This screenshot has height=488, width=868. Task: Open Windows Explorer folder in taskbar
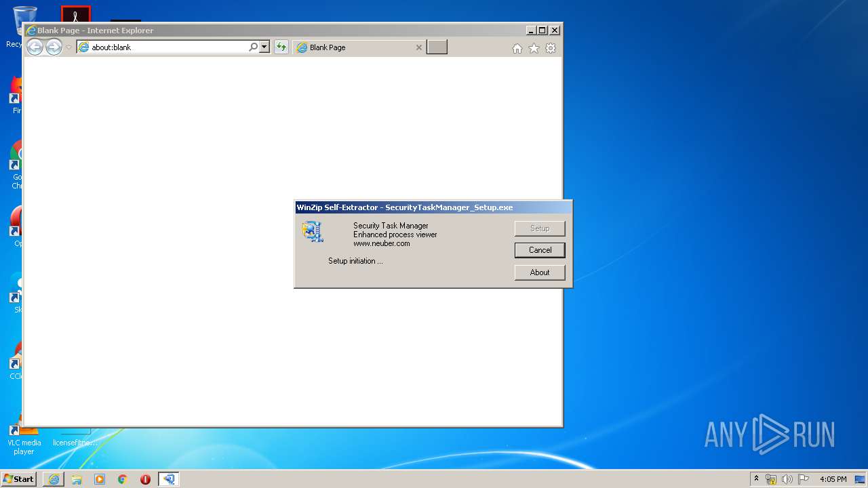coord(77,479)
